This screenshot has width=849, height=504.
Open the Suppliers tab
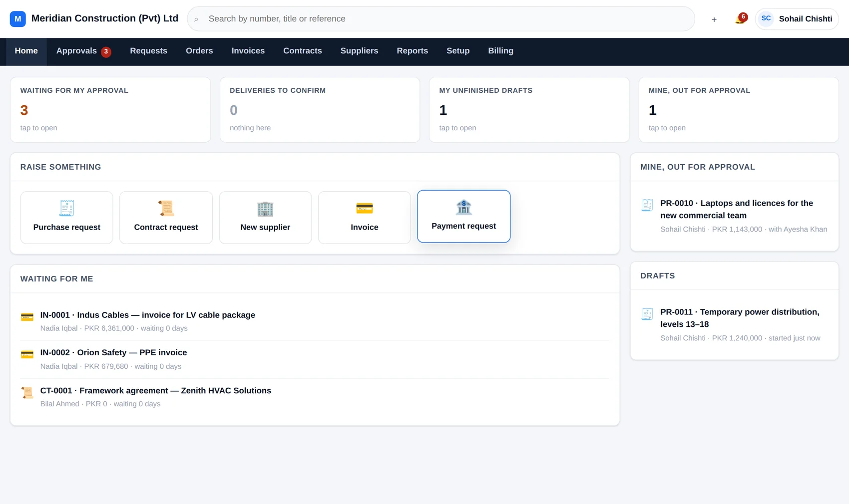(360, 51)
